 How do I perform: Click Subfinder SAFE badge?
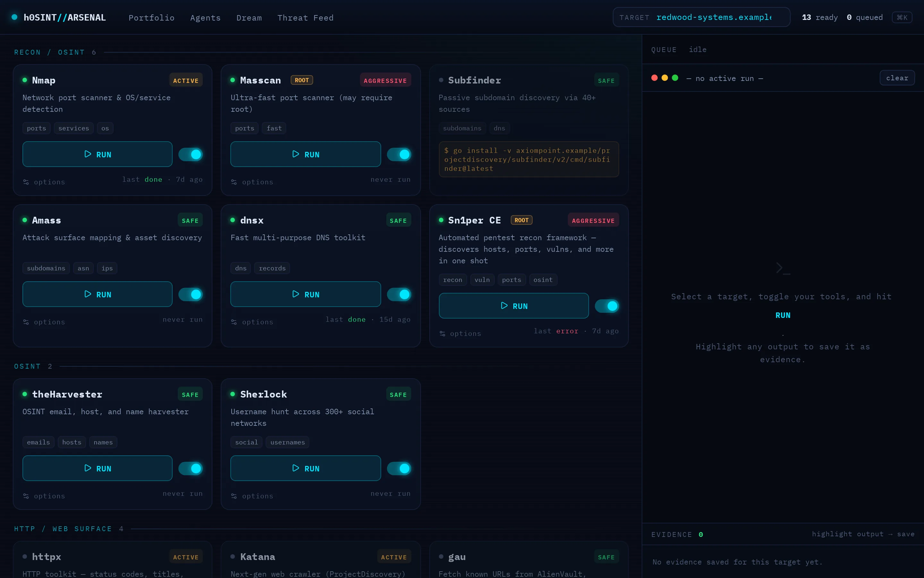point(606,80)
